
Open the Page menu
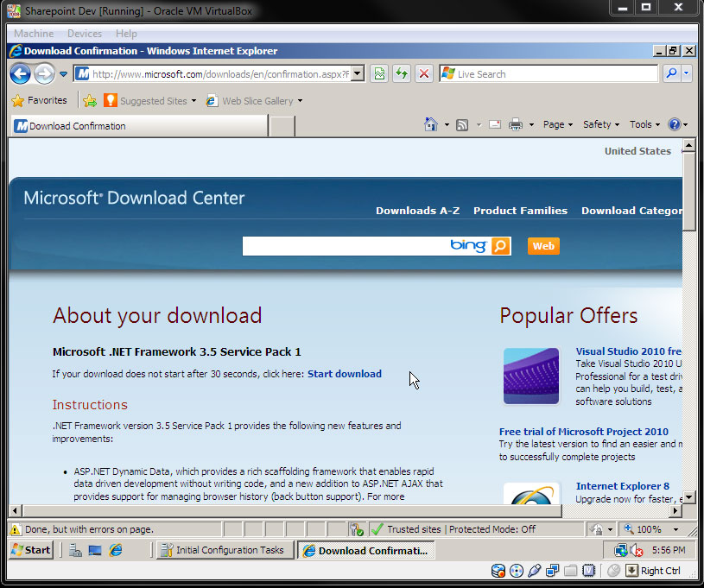click(x=558, y=124)
